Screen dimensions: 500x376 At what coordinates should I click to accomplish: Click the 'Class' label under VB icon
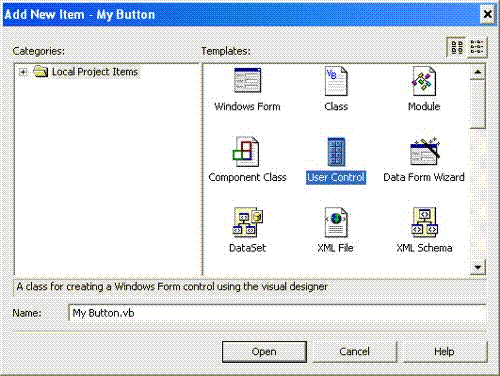(336, 107)
